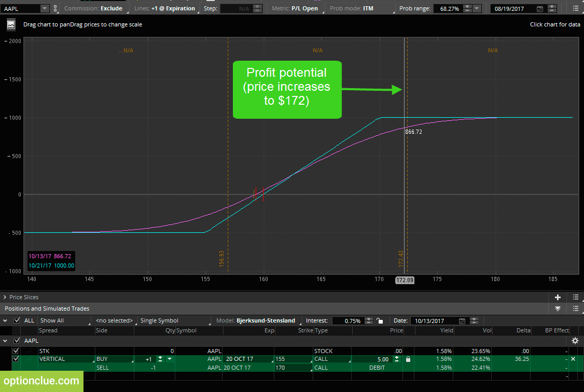Adjust the 10/13/2017 date stepper

(x=474, y=320)
